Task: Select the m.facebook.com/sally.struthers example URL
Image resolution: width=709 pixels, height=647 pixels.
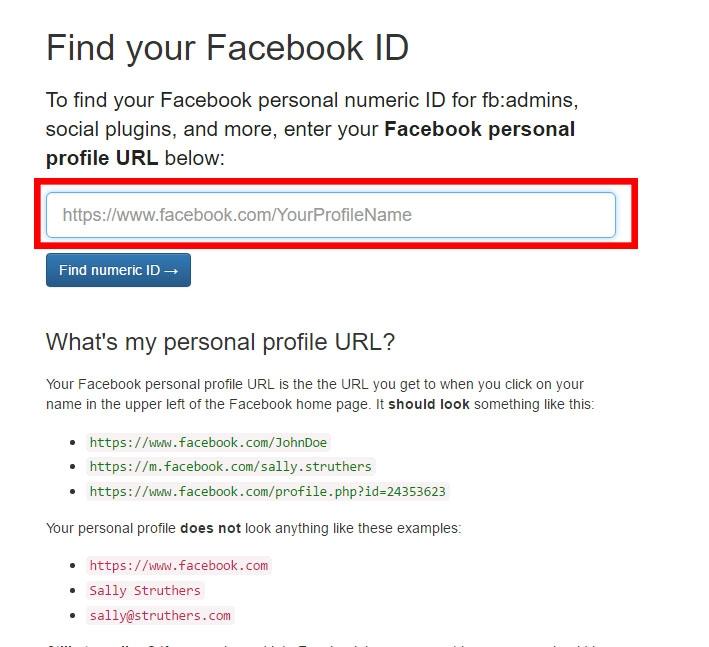Action: coord(230,466)
